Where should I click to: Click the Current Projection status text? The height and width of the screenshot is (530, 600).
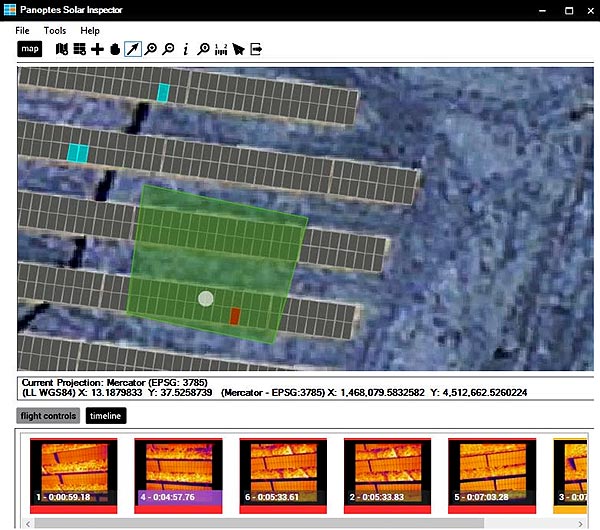point(115,383)
